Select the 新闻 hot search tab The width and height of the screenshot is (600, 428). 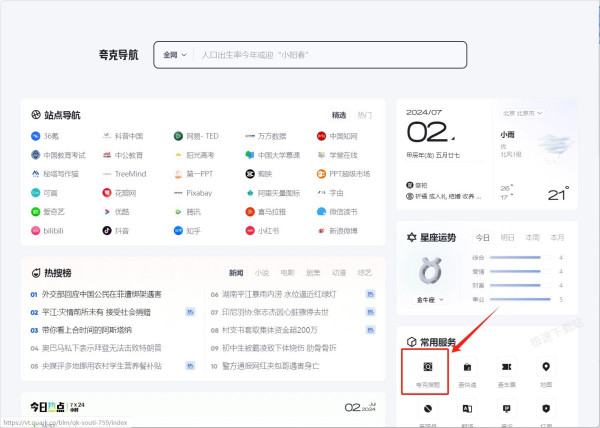(236, 273)
